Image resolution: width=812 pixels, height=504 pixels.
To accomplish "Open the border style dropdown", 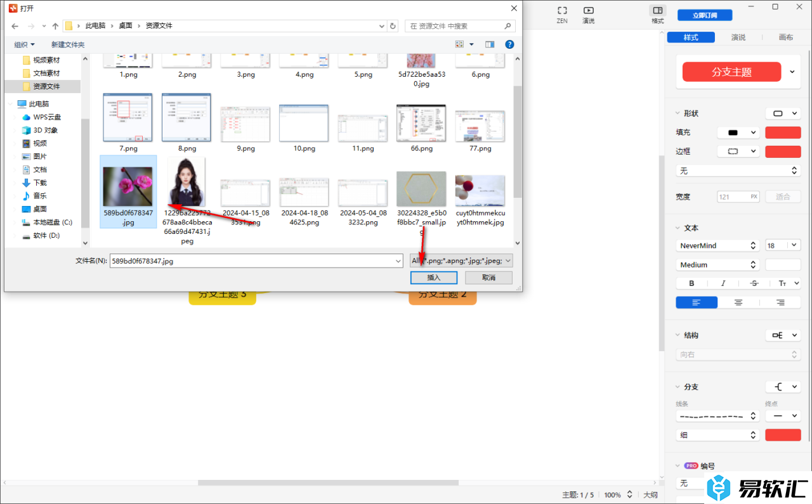I will 738,152.
